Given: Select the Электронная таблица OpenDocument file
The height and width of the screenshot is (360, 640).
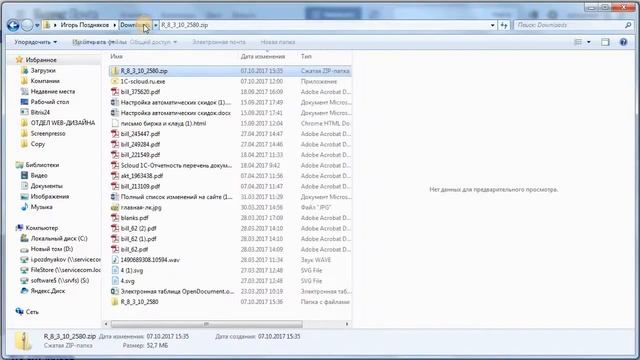Looking at the screenshot, I should coord(177,291).
